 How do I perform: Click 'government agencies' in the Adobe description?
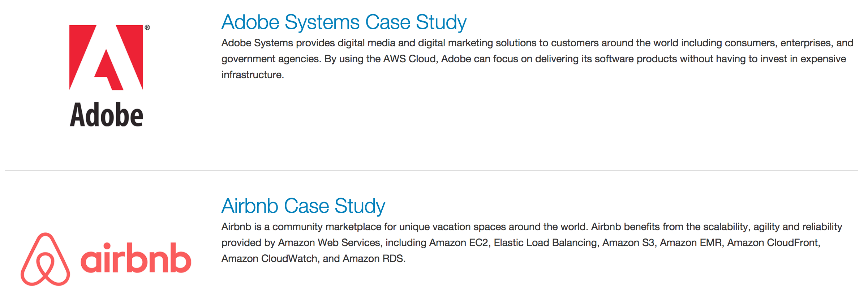(270, 59)
